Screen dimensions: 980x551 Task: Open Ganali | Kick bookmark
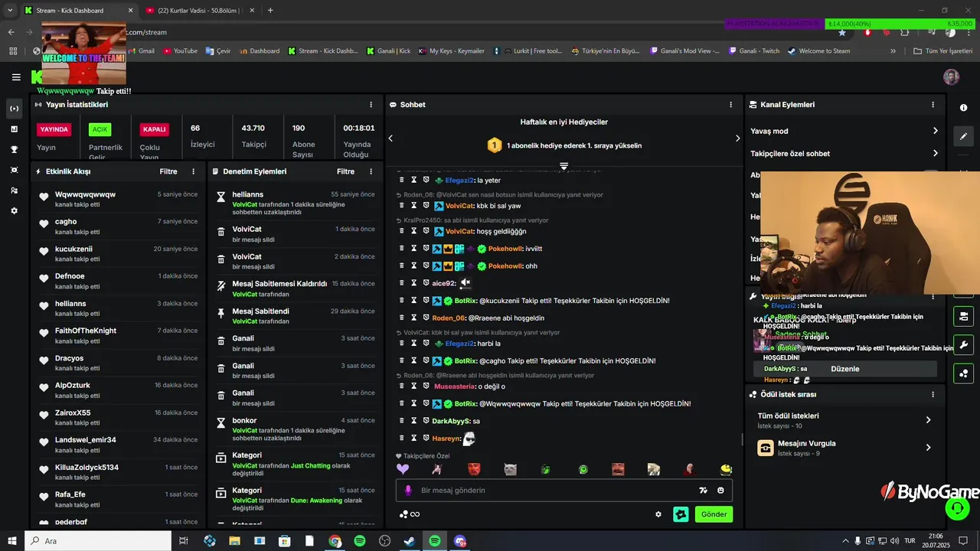click(x=388, y=51)
